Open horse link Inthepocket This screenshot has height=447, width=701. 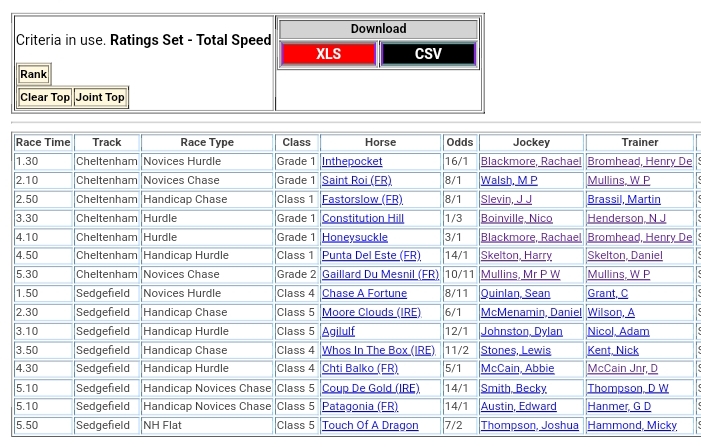(352, 162)
